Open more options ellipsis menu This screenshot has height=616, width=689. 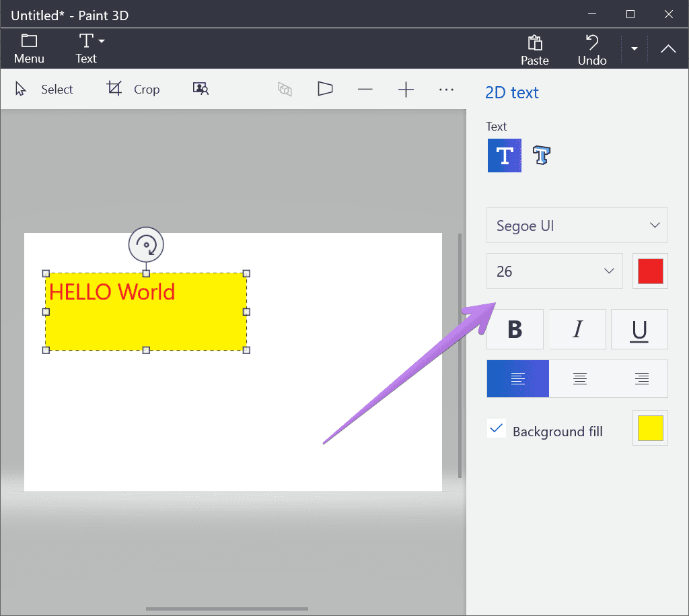(x=446, y=90)
